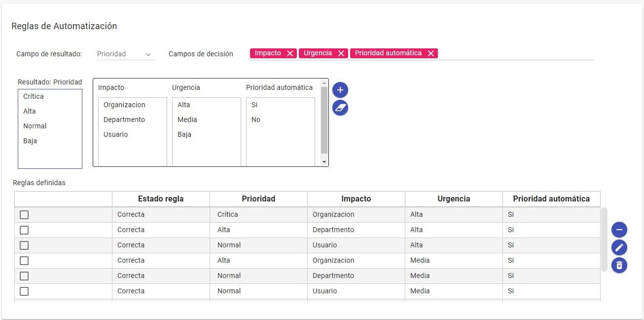Delete the Prioridad automática chip
Image resolution: width=644 pixels, height=320 pixels.
click(x=430, y=53)
